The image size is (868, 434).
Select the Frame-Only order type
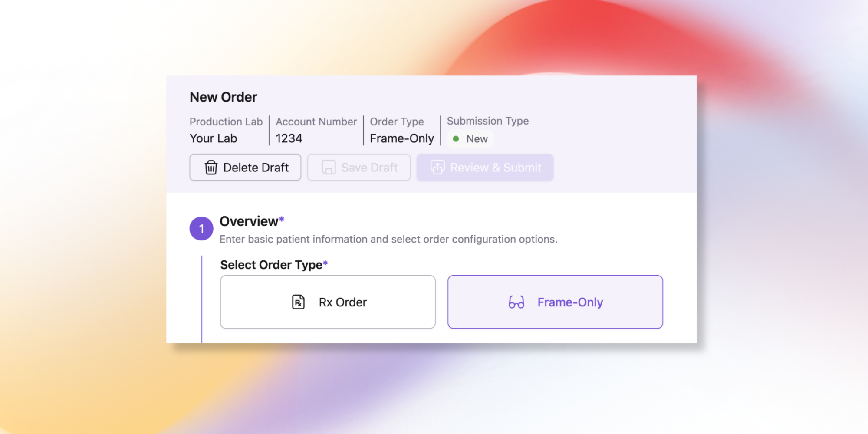click(x=556, y=302)
